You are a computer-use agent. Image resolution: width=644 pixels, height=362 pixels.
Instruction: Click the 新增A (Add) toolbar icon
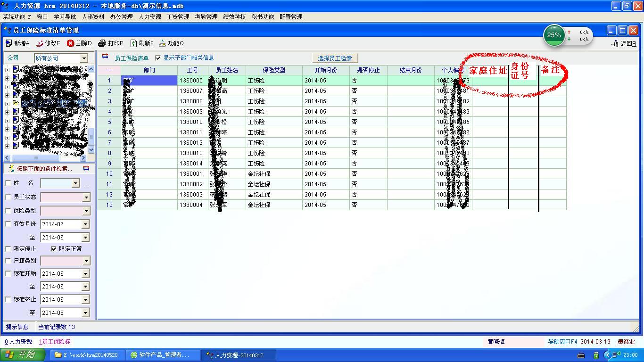point(9,43)
